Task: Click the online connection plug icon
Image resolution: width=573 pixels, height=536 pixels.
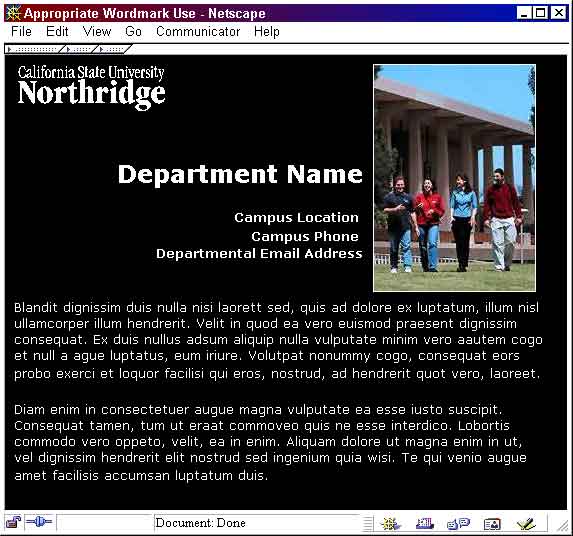Action: coord(39,521)
